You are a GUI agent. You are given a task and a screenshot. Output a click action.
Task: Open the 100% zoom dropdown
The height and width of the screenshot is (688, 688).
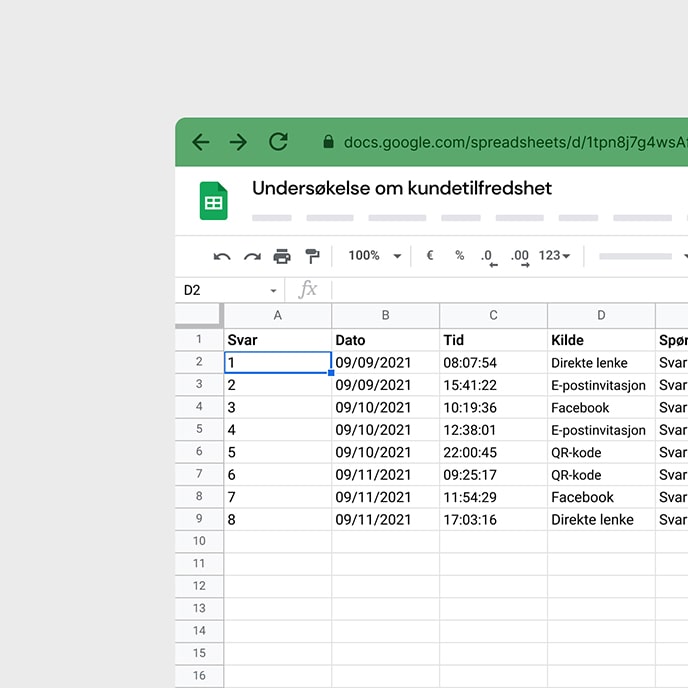click(374, 255)
